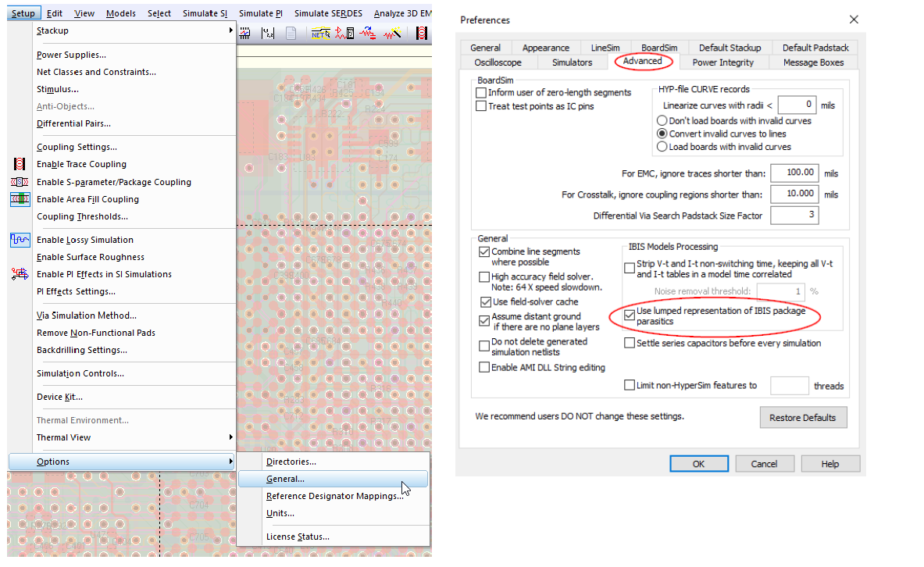Viewport: 924px width, 567px height.
Task: Toggle the Enable Lossy Simulation waveform icon
Action: pyautogui.click(x=20, y=240)
